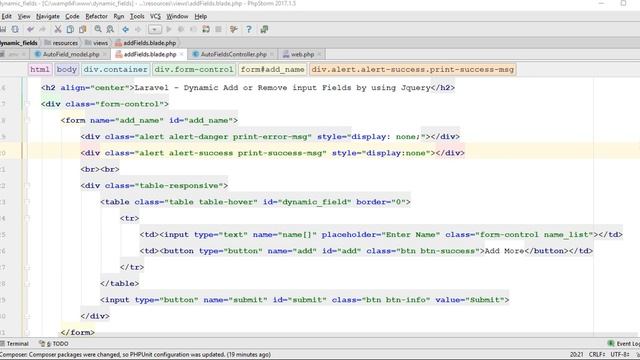Click the Help question mark icon
640x360 pixels.
pos(249,29)
